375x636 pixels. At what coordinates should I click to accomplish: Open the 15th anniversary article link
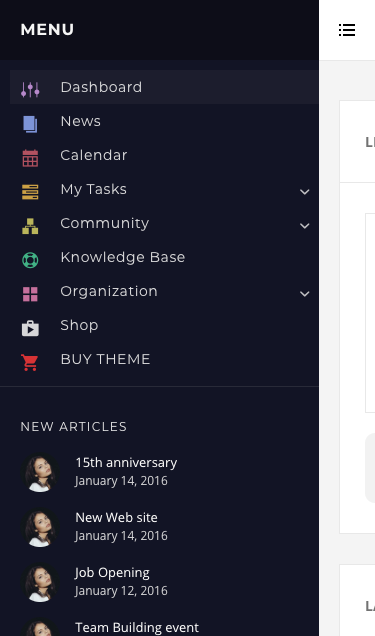coord(126,463)
